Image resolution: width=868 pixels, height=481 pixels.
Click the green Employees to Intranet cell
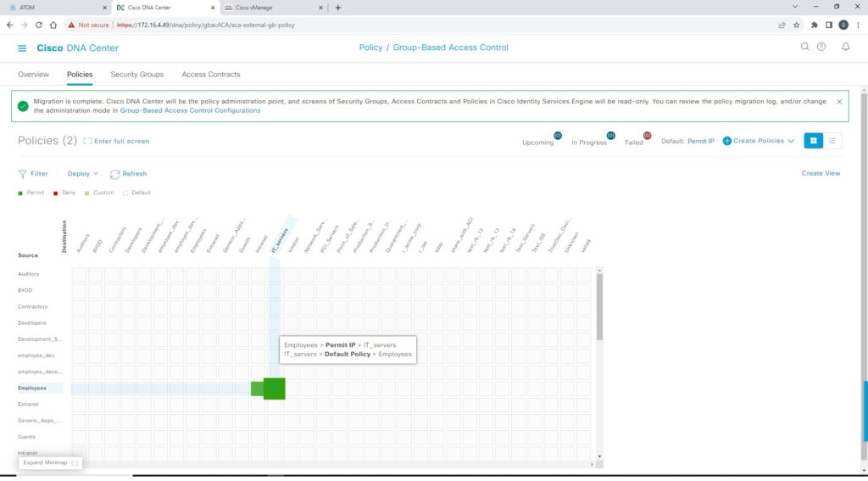tap(257, 389)
